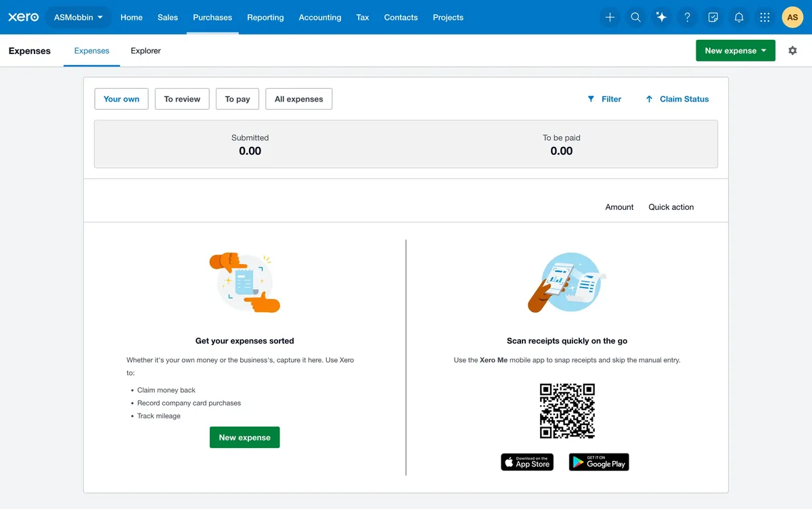Click the Scan receipts quickly on the go heading
Image resolution: width=812 pixels, height=509 pixels.
pos(567,341)
